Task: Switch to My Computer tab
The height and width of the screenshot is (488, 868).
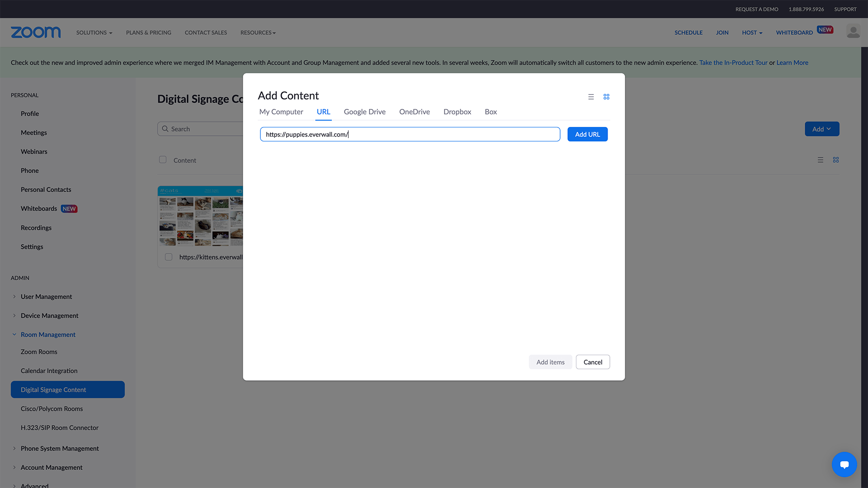Action: (x=281, y=112)
